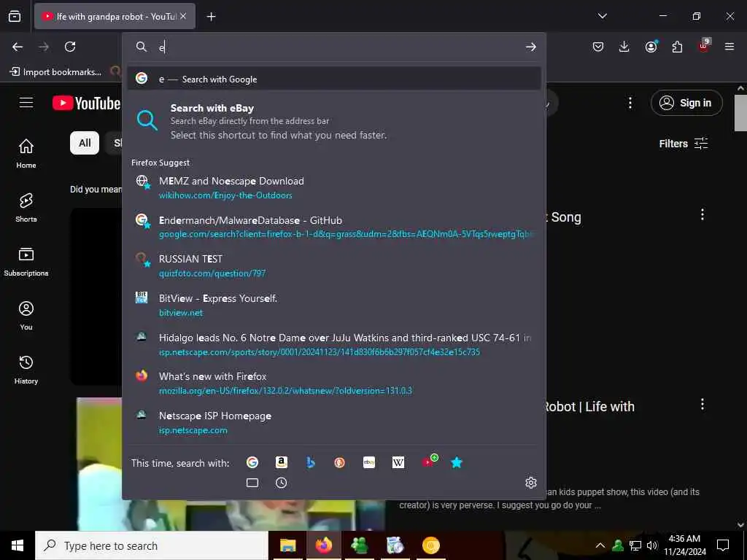Click the page vertical scrollbar thumb

coord(740,112)
